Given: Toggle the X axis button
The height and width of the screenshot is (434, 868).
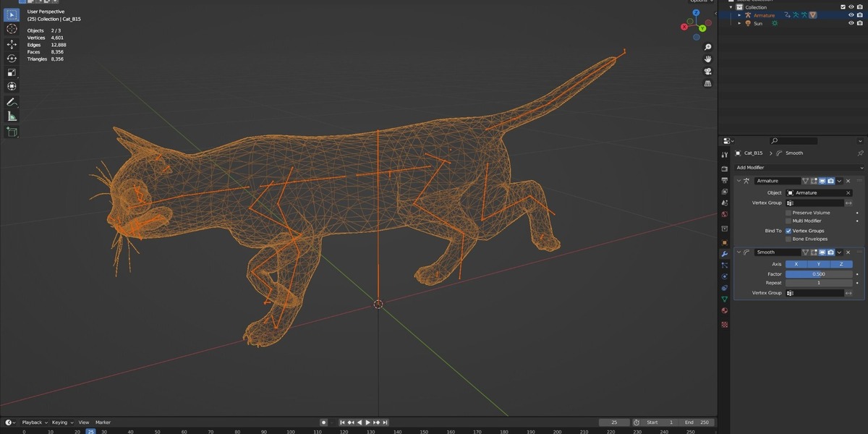Looking at the screenshot, I should (x=796, y=264).
